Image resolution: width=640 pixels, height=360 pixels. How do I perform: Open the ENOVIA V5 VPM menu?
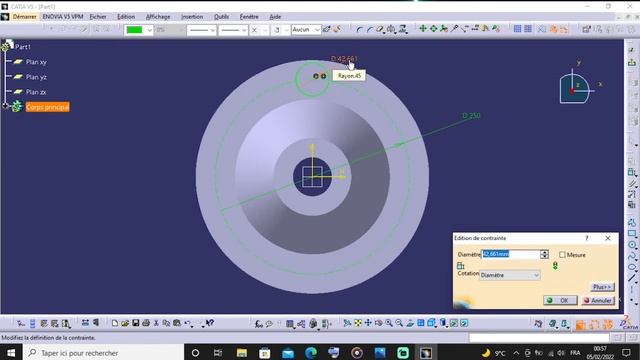pyautogui.click(x=63, y=17)
